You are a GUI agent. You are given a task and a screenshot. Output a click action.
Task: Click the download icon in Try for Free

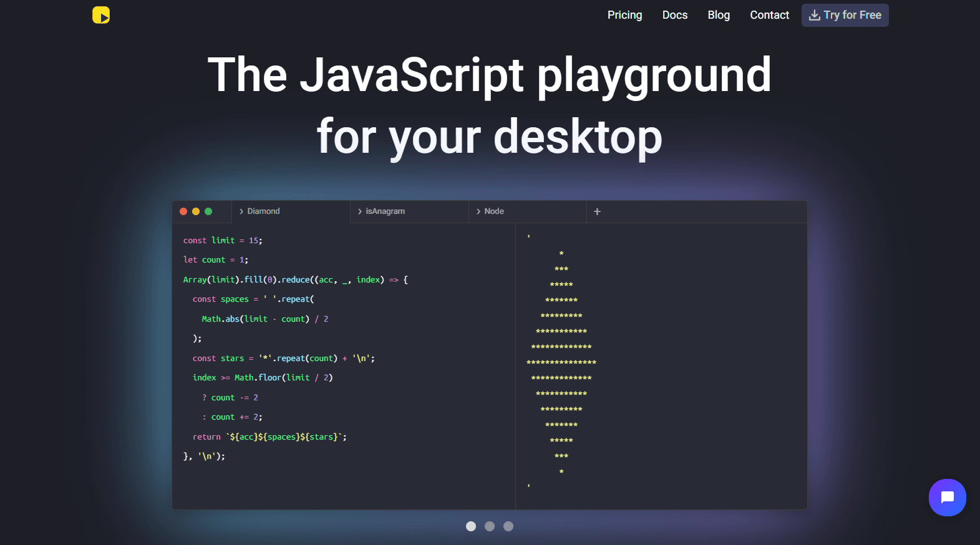pyautogui.click(x=814, y=15)
